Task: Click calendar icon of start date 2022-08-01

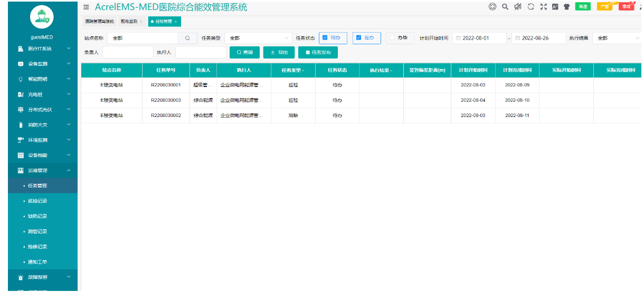Action: pos(458,38)
